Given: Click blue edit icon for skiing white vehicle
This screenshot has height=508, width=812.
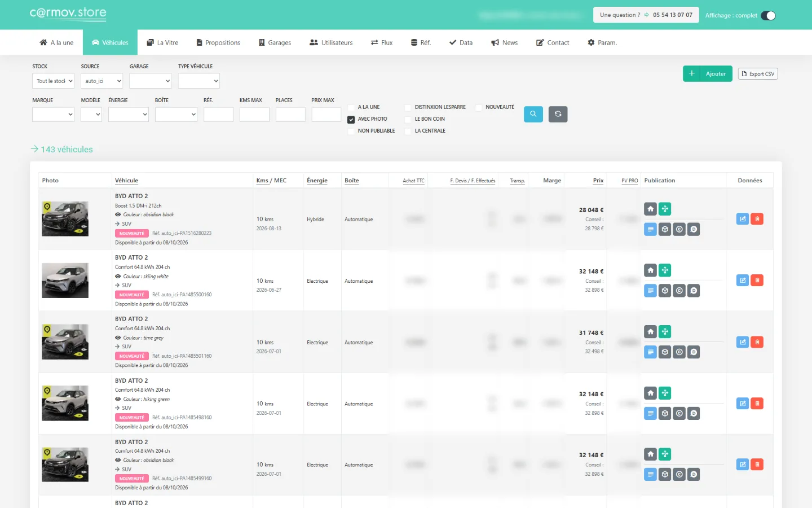Looking at the screenshot, I should (x=743, y=281).
